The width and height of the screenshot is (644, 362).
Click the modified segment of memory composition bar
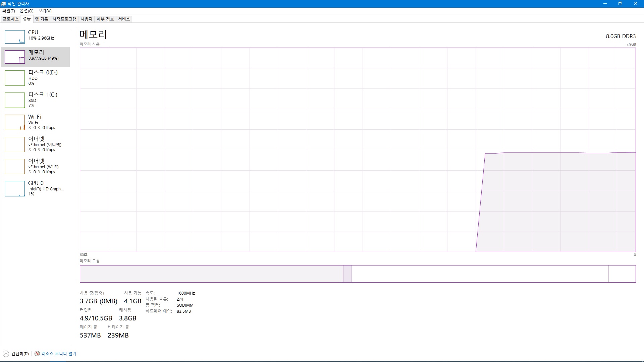pos(347,274)
